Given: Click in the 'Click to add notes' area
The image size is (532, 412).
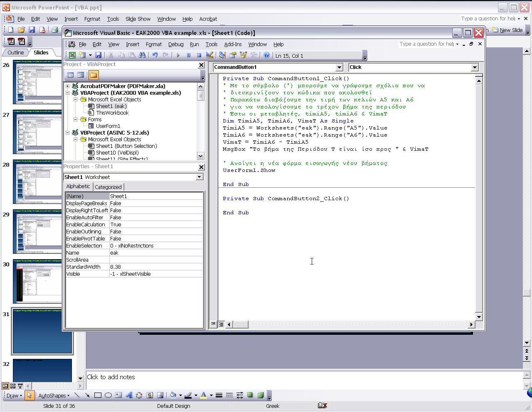Looking at the screenshot, I should pos(303,380).
